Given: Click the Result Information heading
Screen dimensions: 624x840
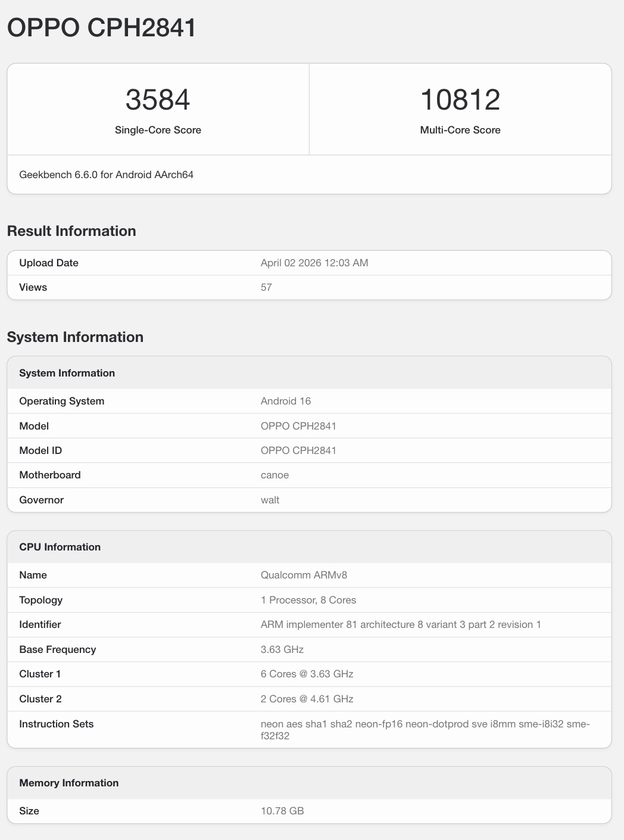Looking at the screenshot, I should tap(71, 231).
